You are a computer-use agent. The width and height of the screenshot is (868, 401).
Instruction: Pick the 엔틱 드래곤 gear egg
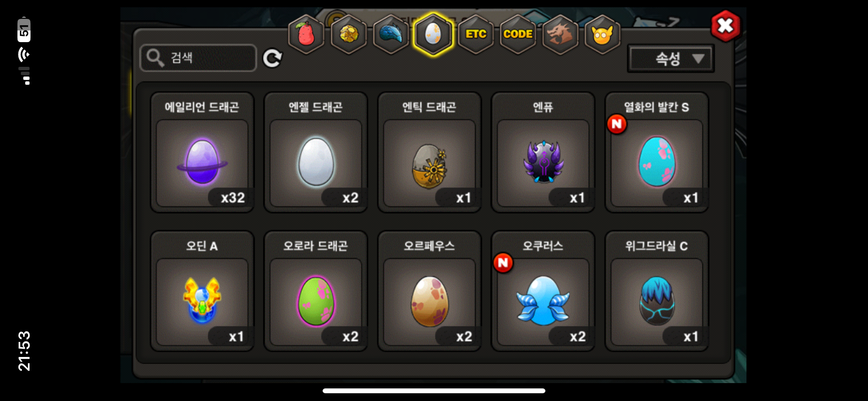(x=430, y=152)
